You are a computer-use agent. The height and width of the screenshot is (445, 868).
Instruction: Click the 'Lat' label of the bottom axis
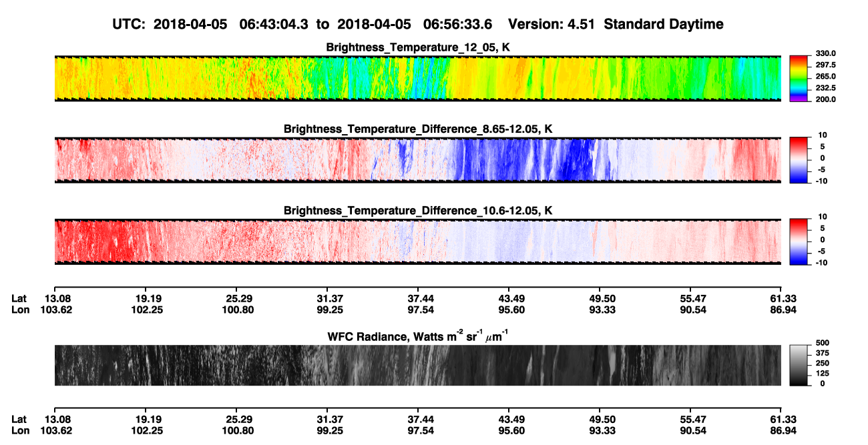tap(19, 419)
